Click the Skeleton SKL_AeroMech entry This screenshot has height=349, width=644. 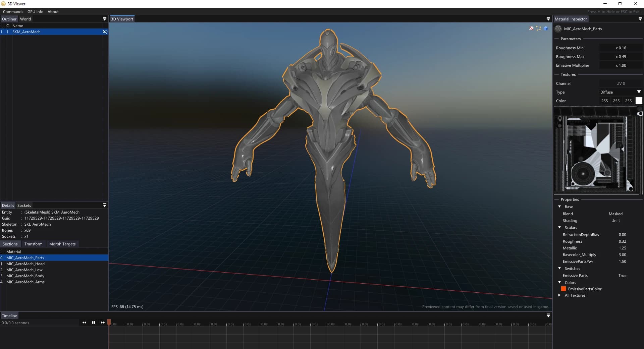click(x=38, y=224)
